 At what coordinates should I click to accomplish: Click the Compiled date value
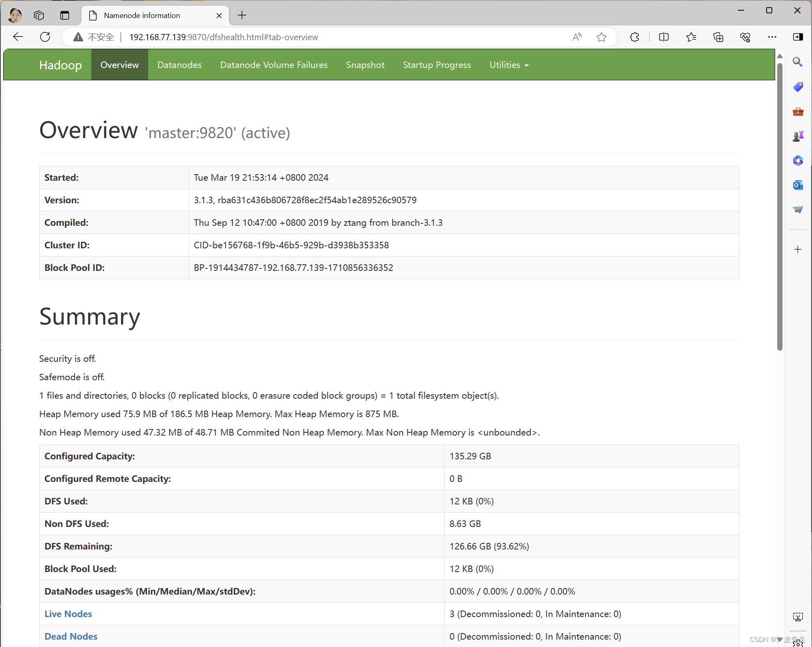(318, 222)
